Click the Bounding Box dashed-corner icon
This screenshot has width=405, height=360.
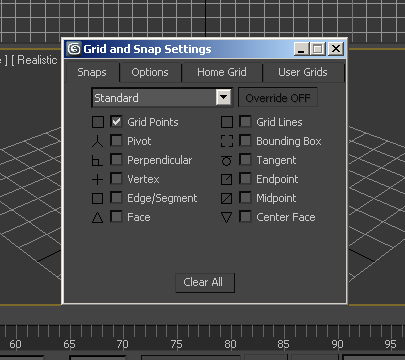(x=227, y=141)
